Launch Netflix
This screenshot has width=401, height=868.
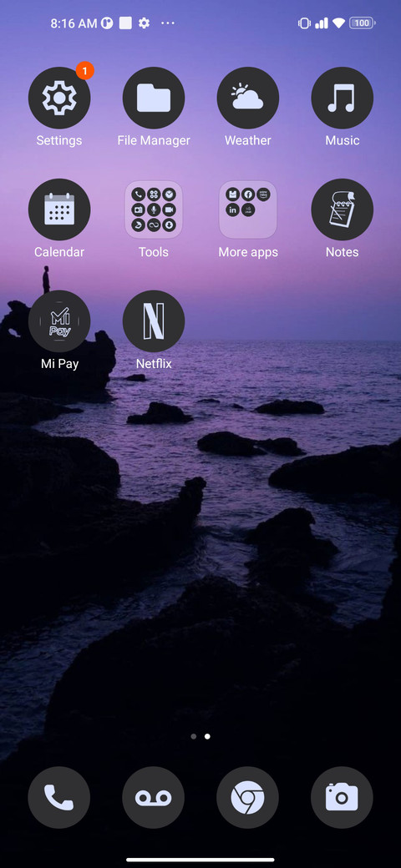point(154,321)
